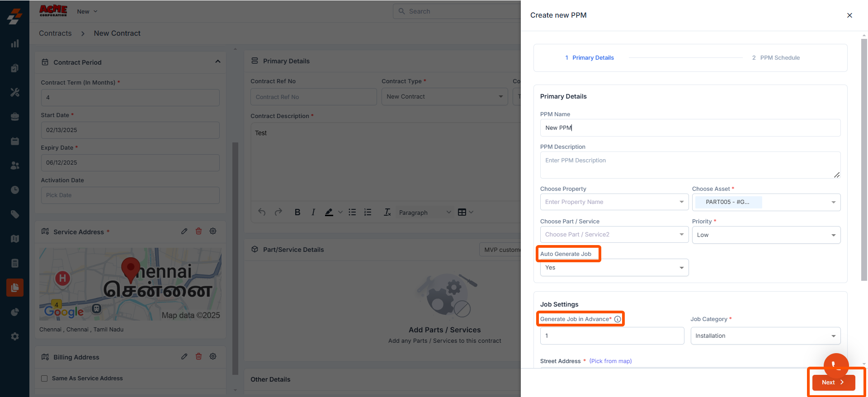Click the Pick from map link

(610, 361)
